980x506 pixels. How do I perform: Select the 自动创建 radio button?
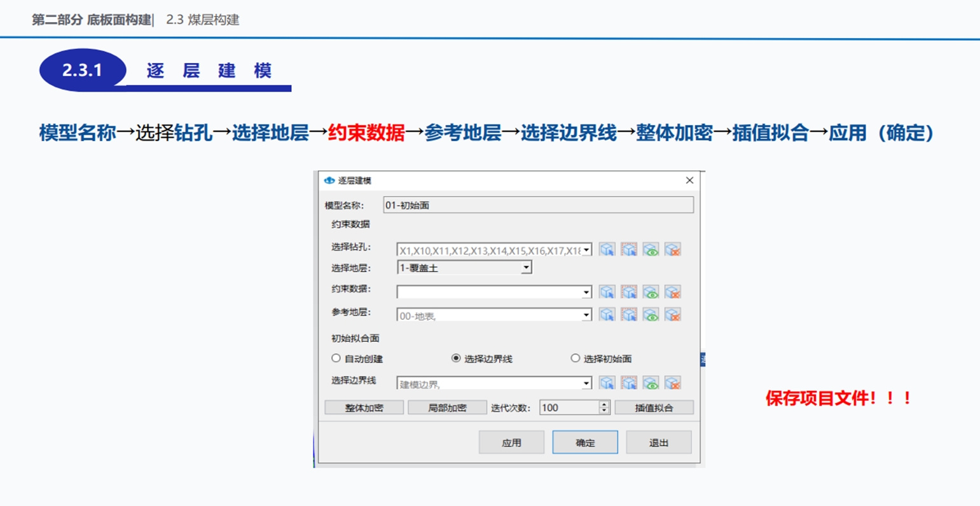pos(336,359)
